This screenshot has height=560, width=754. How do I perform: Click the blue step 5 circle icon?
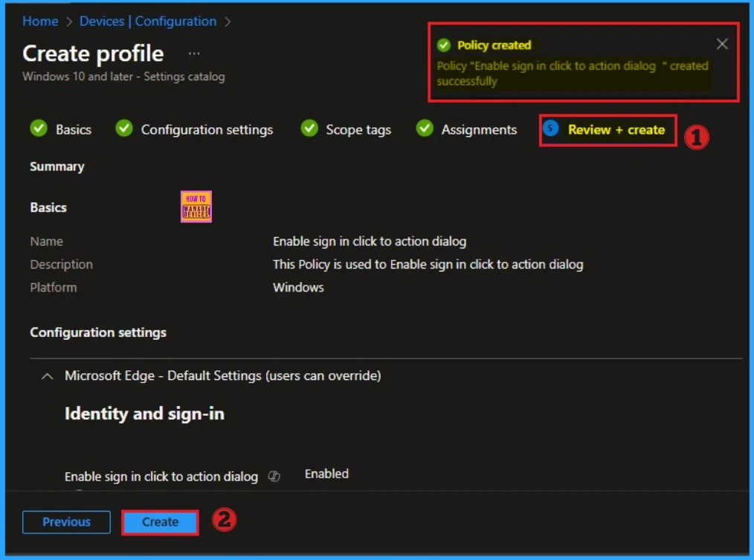click(550, 129)
